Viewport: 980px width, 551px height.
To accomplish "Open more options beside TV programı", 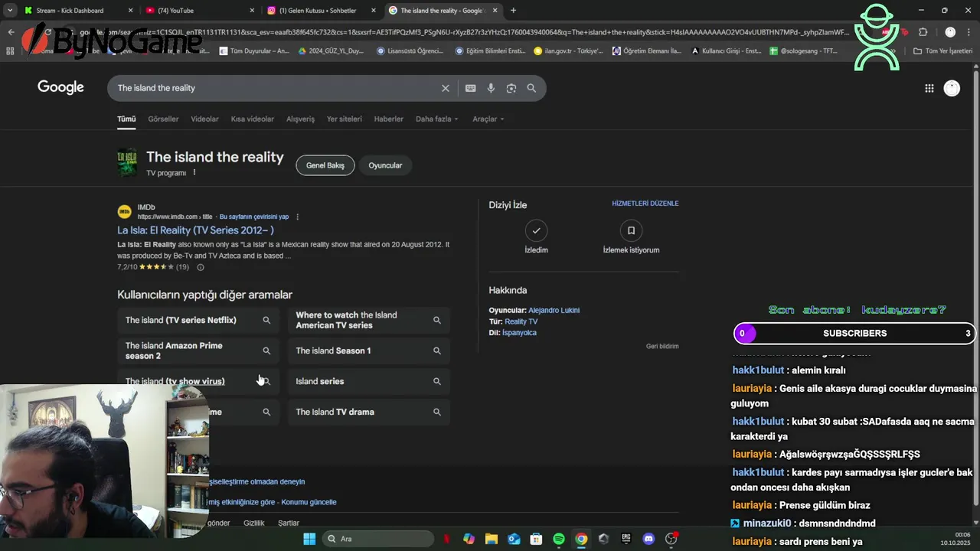I will coord(194,172).
